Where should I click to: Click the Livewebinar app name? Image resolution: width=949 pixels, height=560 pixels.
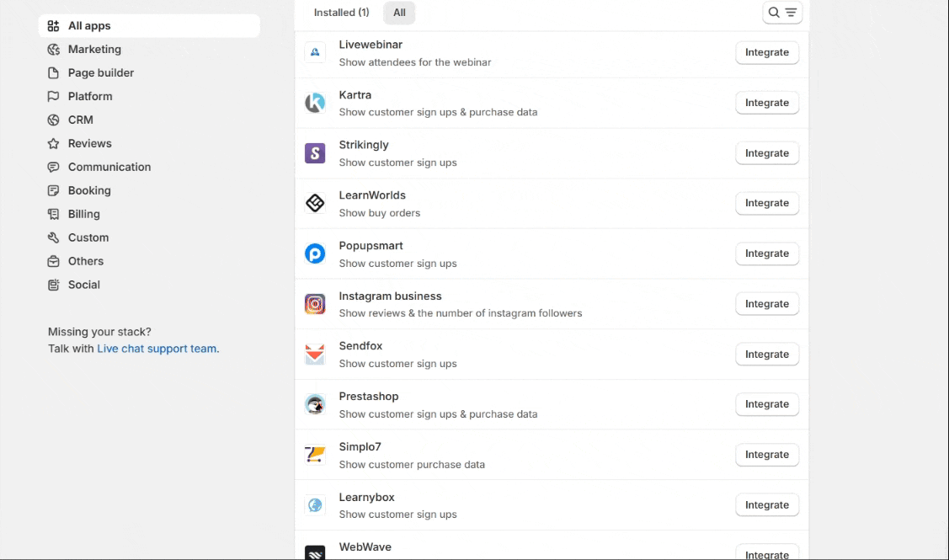pos(371,45)
